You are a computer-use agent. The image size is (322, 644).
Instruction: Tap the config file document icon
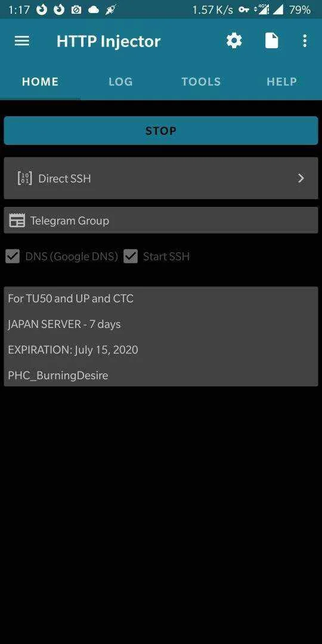point(271,41)
